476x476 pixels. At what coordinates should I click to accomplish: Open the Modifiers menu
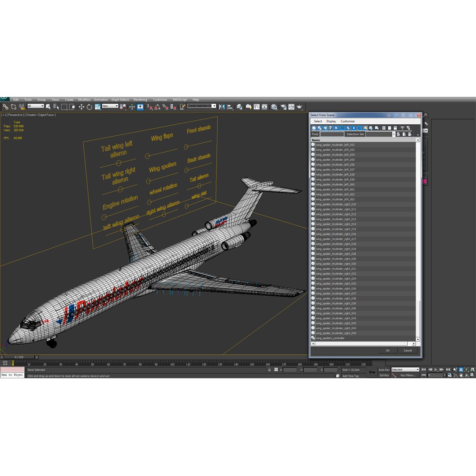pos(84,100)
